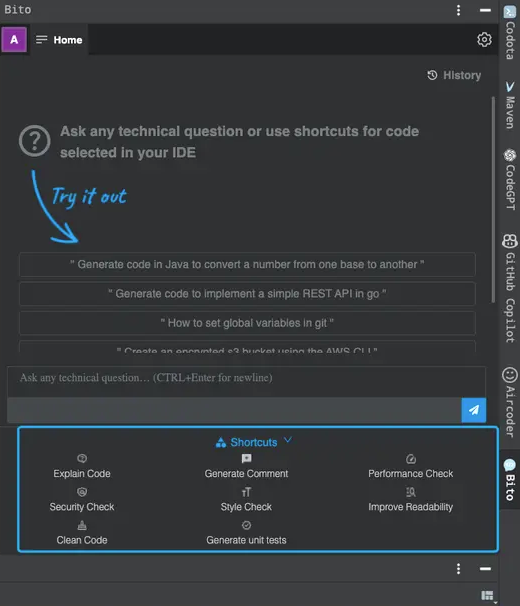Viewport: 520px width, 606px height.
Task: Click the Aircoder smiley icon
Action: pyautogui.click(x=510, y=374)
